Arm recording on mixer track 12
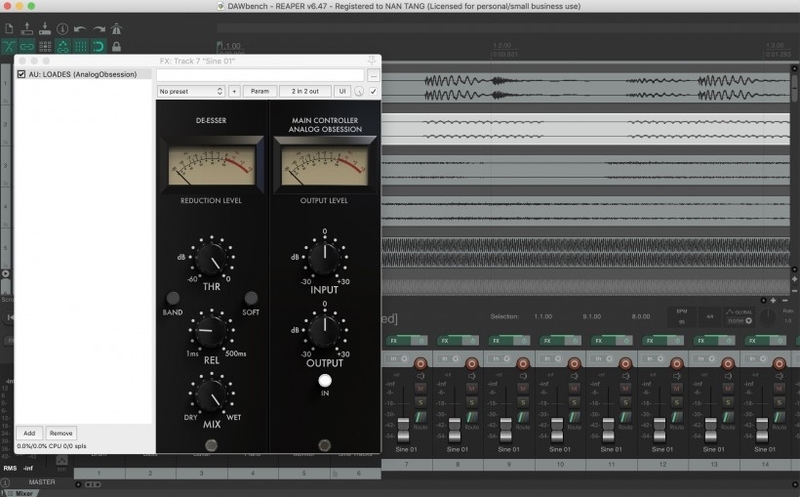The width and height of the screenshot is (800, 497). click(x=677, y=363)
